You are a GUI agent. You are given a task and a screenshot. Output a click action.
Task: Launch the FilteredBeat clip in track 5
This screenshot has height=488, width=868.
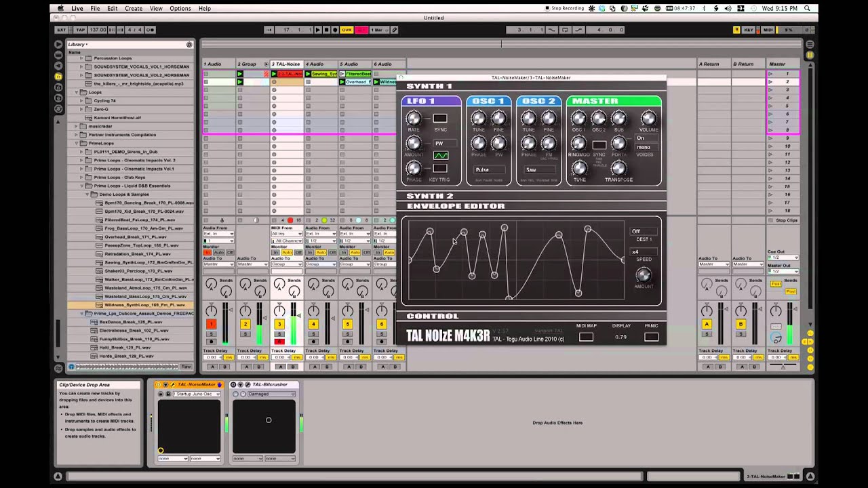coord(342,74)
